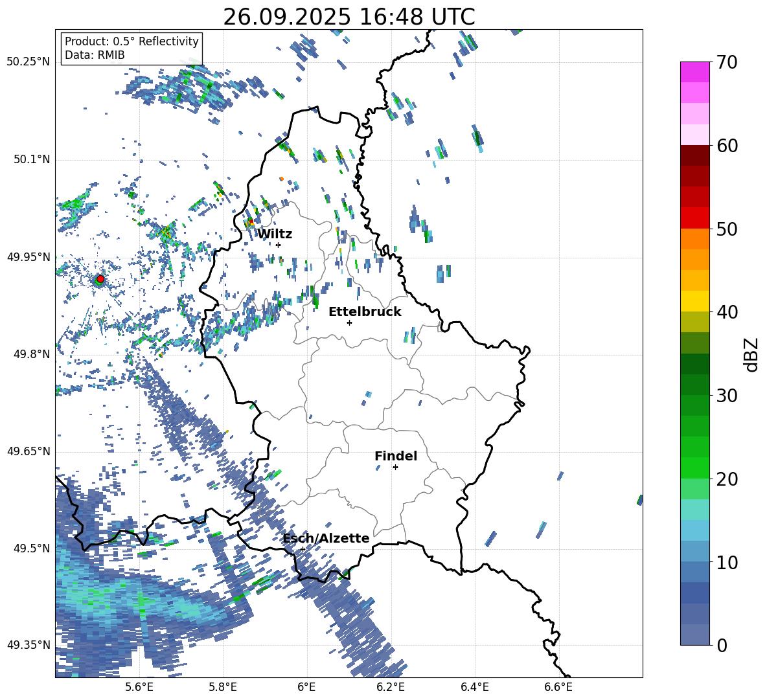Click the Wiltz location cross marker
767x700 pixels.
click(279, 245)
